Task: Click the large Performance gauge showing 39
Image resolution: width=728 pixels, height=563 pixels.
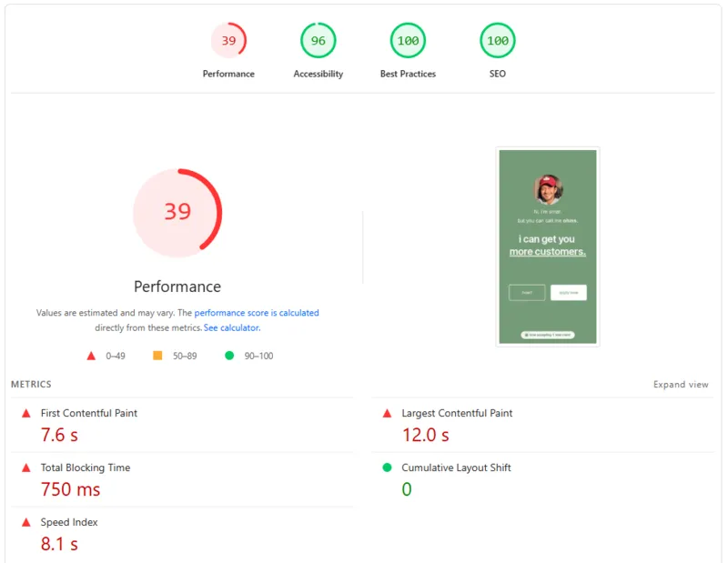Action: click(x=177, y=212)
